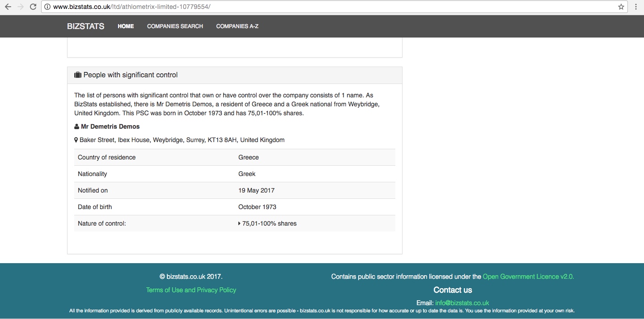Open Terms of Use and Privacy Policy
The image size is (644, 319).
coord(191,290)
